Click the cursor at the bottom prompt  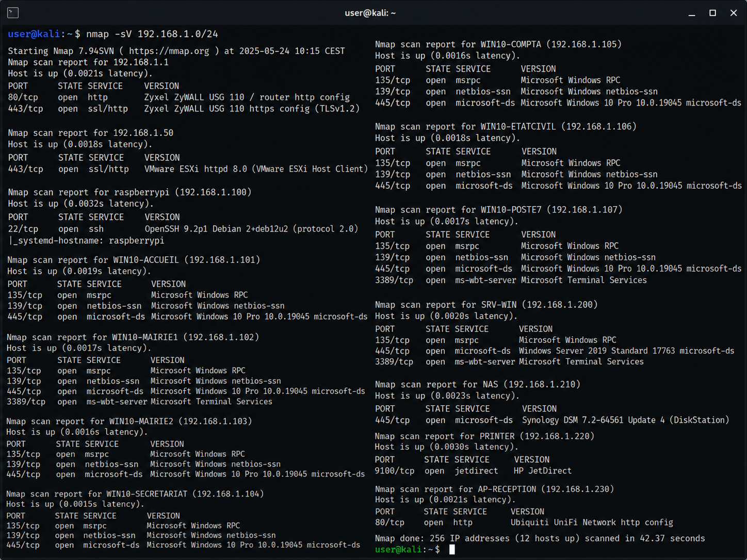[x=452, y=550]
